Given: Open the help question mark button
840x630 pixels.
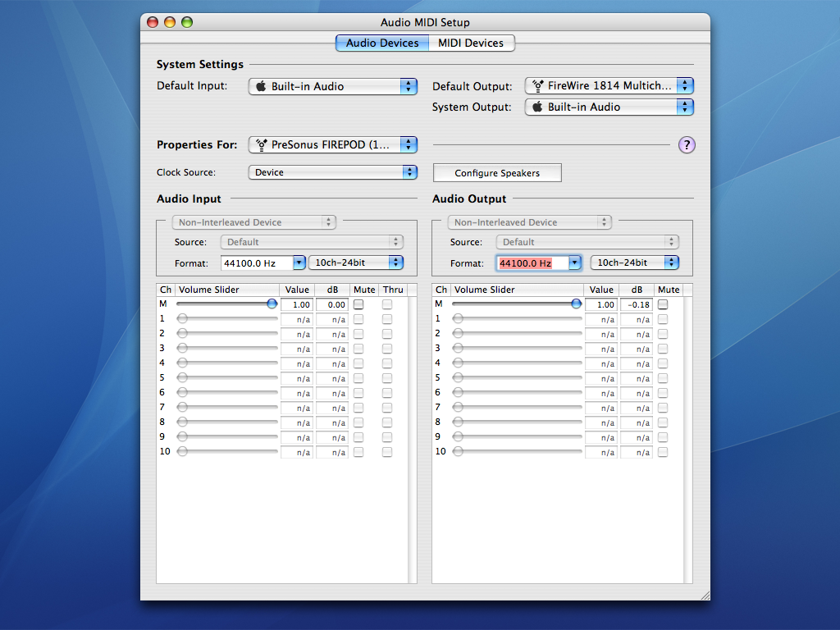Looking at the screenshot, I should (687, 144).
